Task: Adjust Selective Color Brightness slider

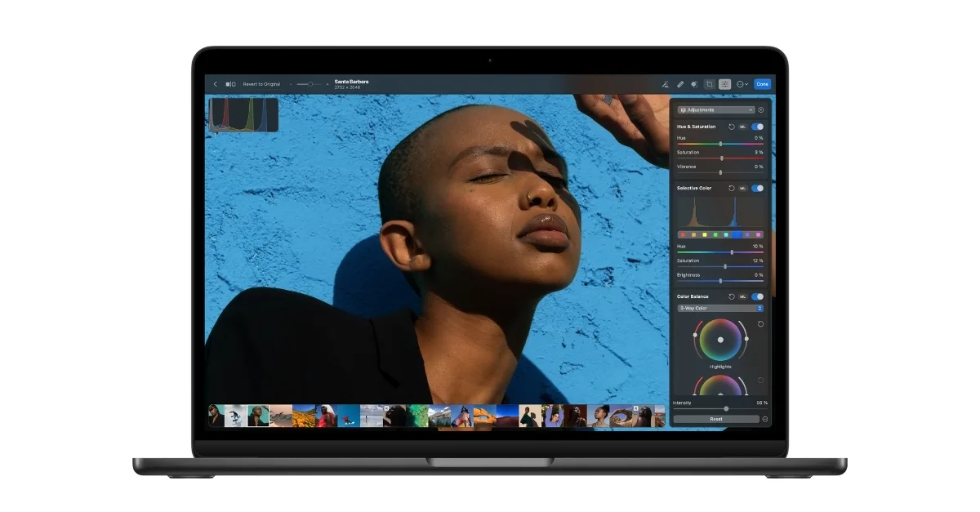Action: (720, 281)
